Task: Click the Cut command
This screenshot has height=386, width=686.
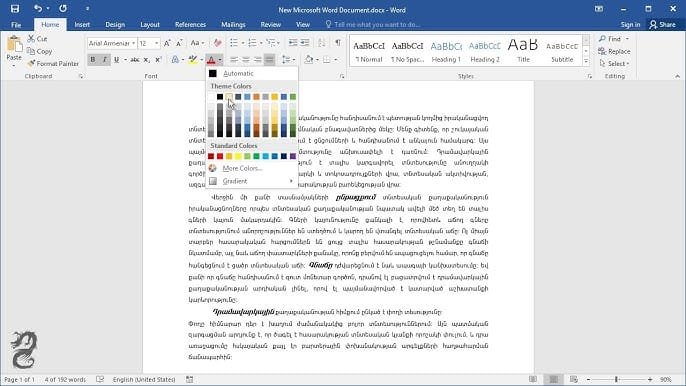Action: [37, 39]
